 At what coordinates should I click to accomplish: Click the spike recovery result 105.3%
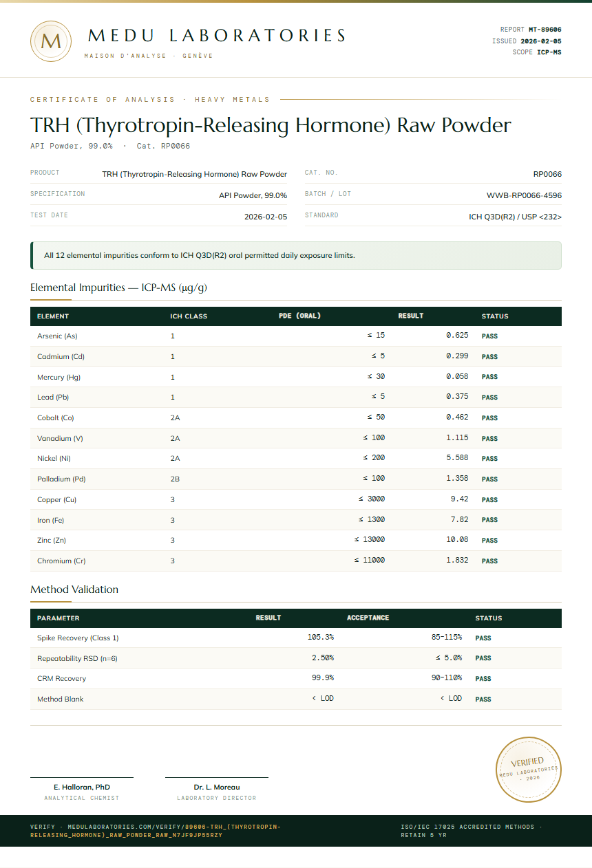coord(321,638)
